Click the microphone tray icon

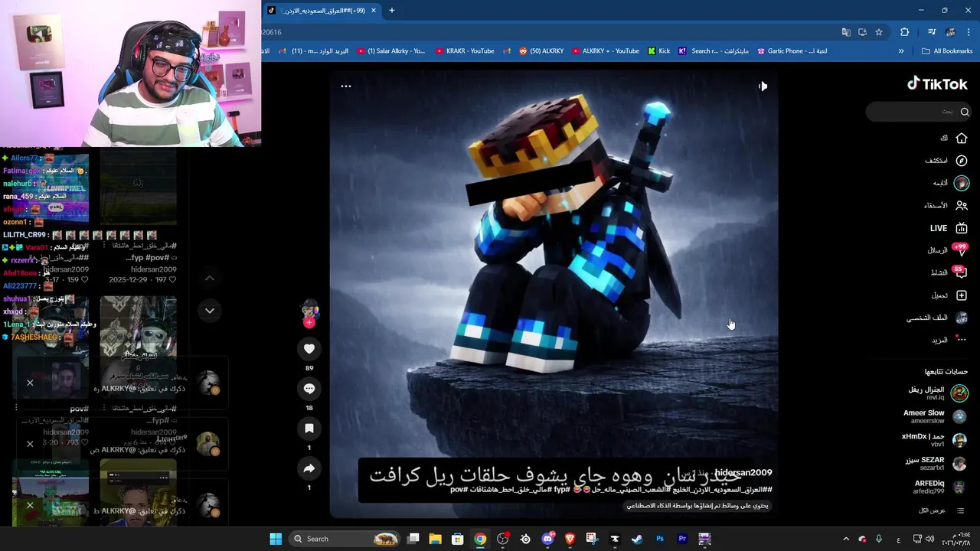click(879, 539)
